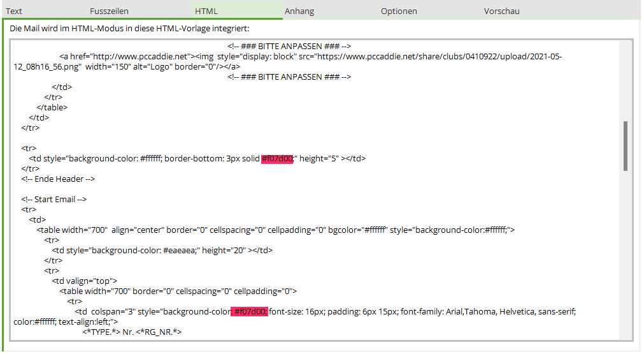Show the Vorschau tab
Screen dimensions: 644x354
502,11
